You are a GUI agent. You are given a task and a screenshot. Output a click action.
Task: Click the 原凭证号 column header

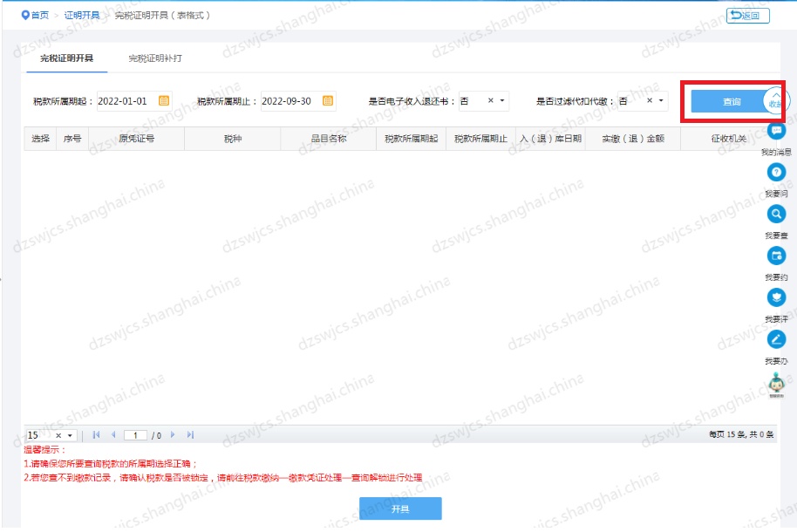point(136,139)
